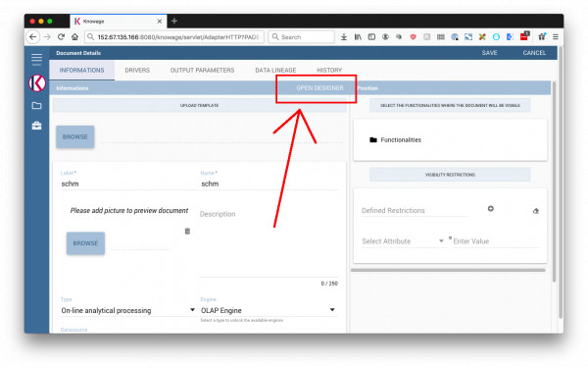Edit the Name field containing schm
The height and width of the screenshot is (368, 588).
(x=269, y=184)
